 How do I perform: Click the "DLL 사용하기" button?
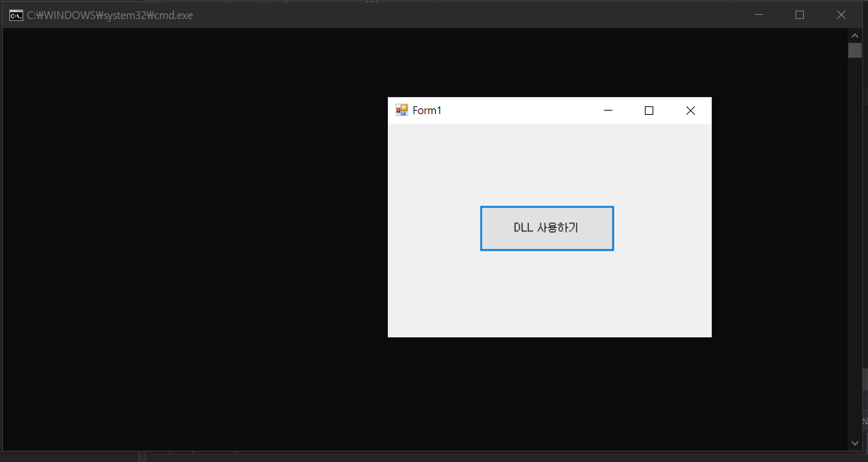547,228
